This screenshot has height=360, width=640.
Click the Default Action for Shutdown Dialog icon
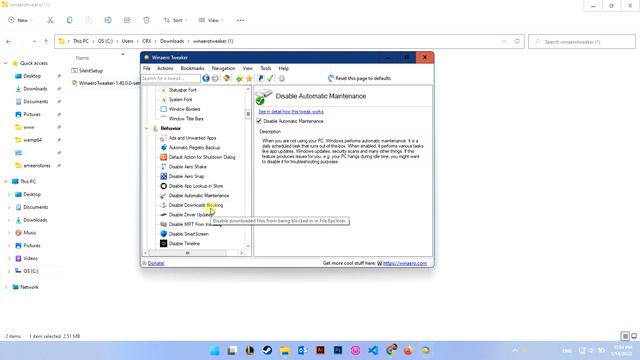click(x=163, y=157)
